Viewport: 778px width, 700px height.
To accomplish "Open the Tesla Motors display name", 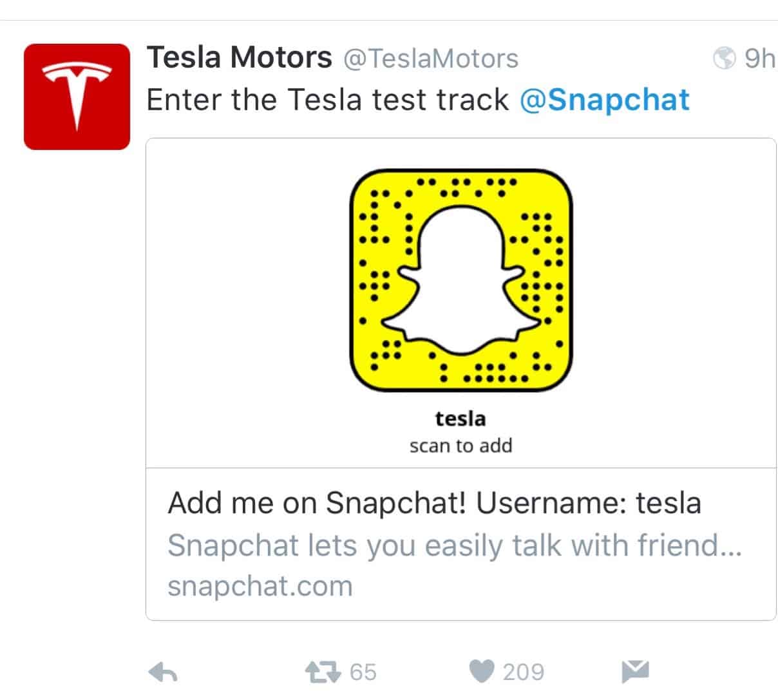I will point(240,58).
